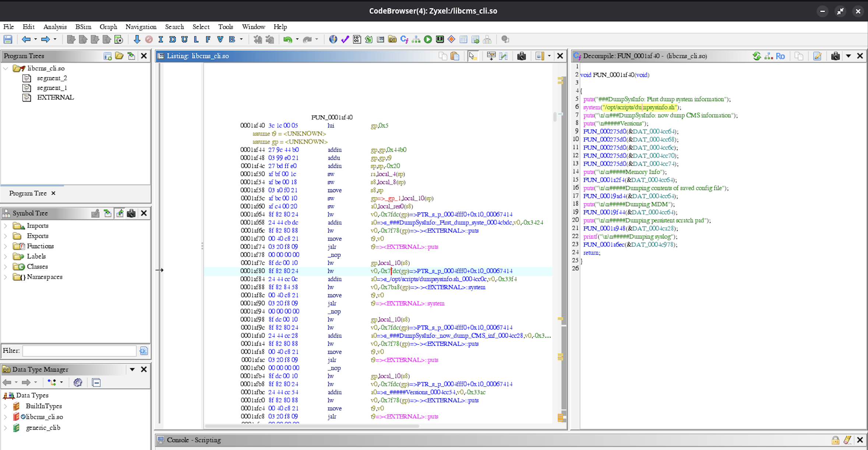Screen dimensions: 868x450
Task: Open the BSim menu
Action: point(83,27)
